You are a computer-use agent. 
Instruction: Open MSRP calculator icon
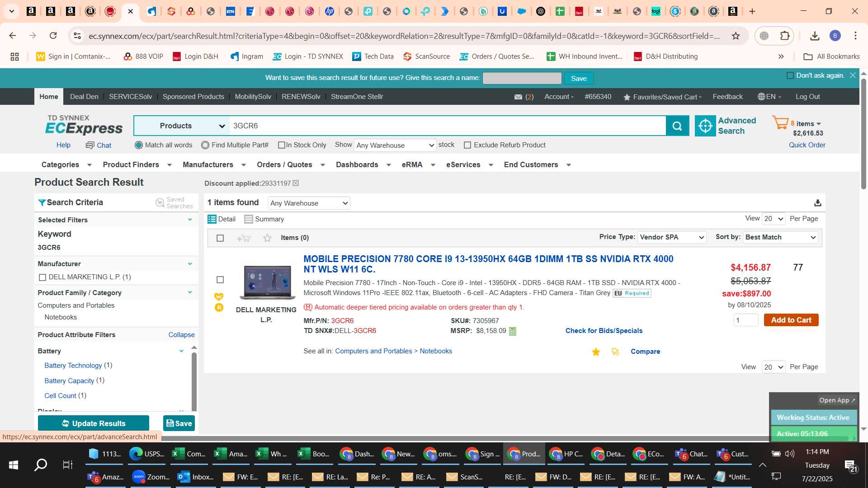coord(513,331)
